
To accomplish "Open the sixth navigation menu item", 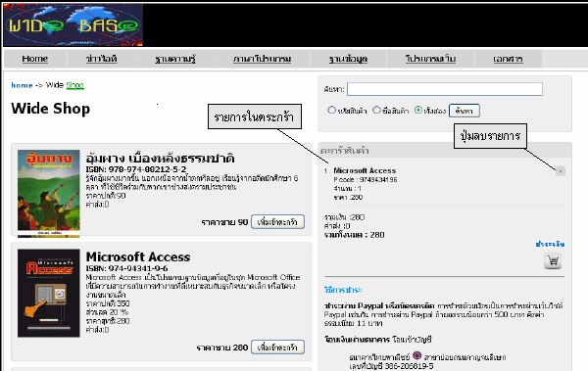I will click(430, 59).
